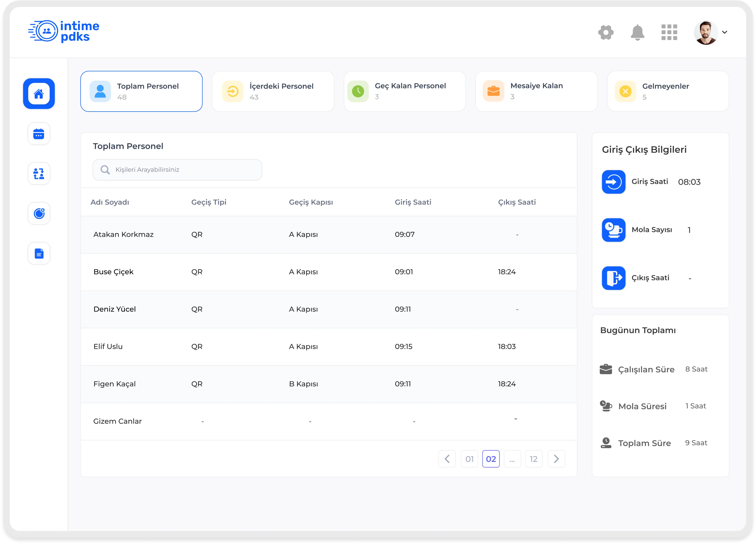The image size is (756, 544).
Task: Click the pagination ellipsis button
Action: coord(512,459)
